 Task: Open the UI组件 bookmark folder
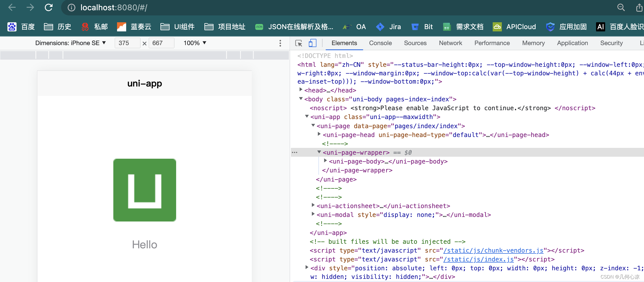[178, 27]
